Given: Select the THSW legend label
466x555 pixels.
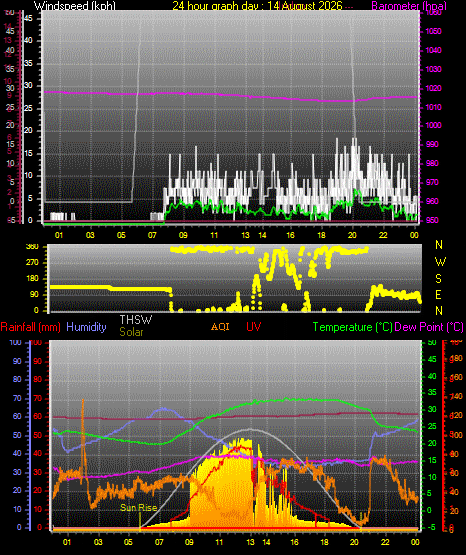Looking at the screenshot, I should point(136,320).
